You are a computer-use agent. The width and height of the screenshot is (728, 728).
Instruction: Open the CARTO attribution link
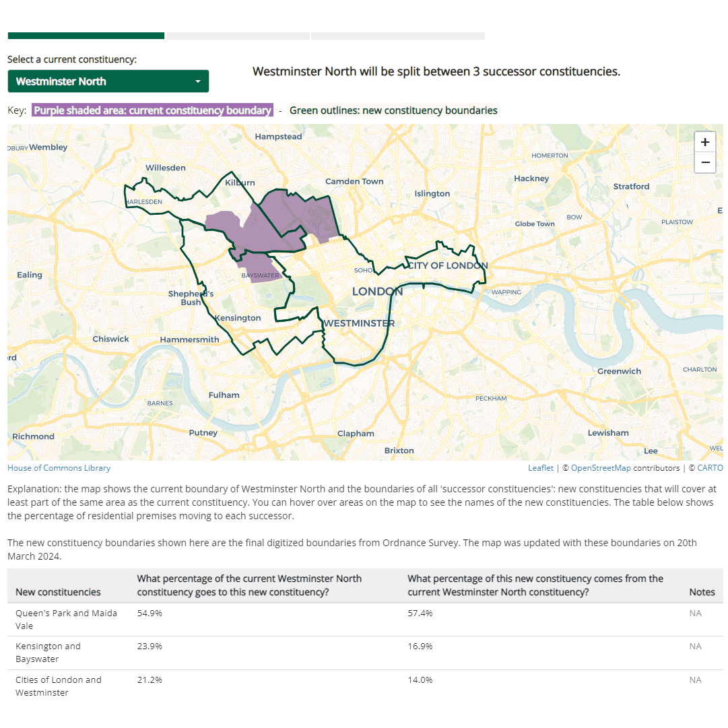tap(710, 468)
